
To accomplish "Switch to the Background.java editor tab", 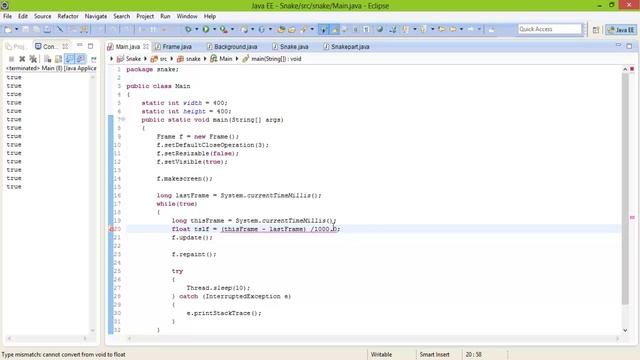I will coord(232,47).
